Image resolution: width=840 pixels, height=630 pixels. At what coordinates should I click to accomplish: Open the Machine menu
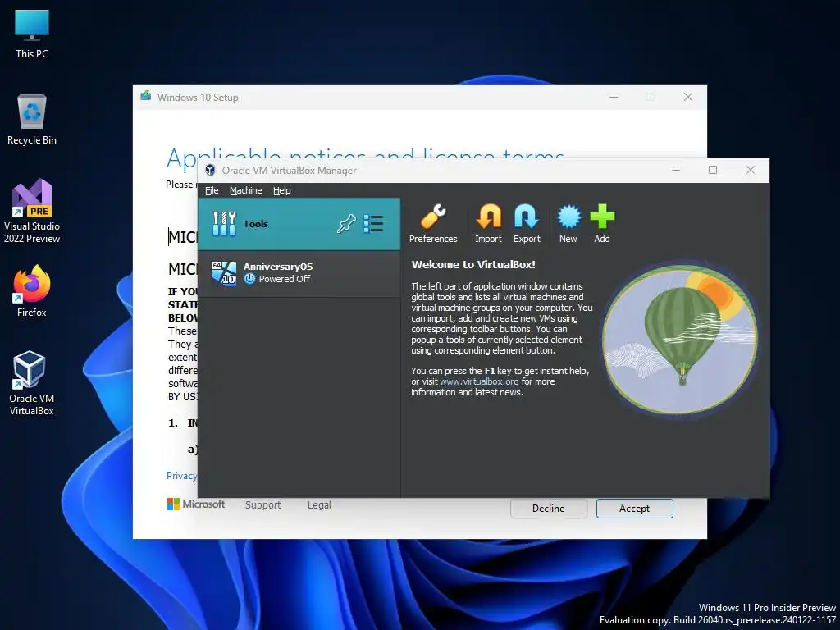[x=246, y=190]
